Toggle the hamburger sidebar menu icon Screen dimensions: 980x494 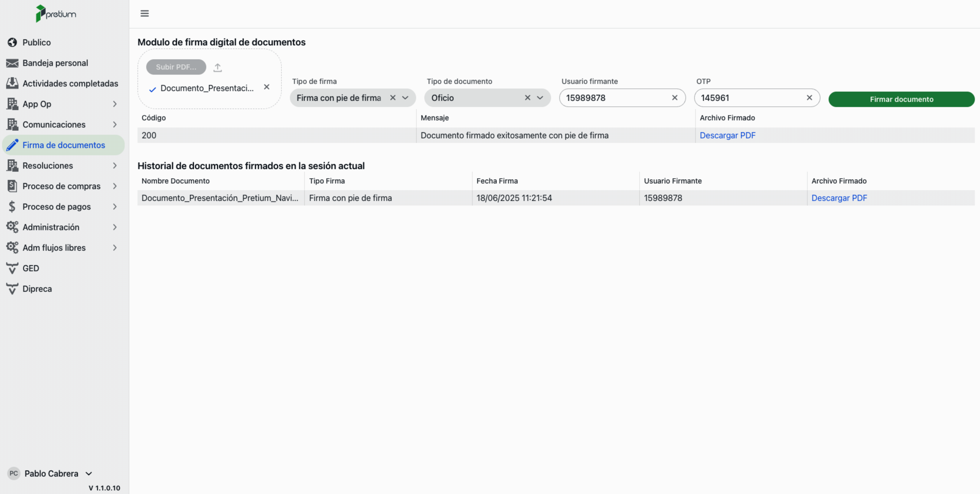point(145,13)
